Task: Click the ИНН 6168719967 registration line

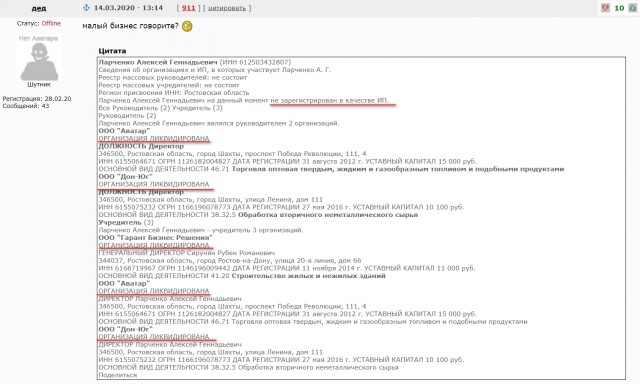Action: pos(287,268)
